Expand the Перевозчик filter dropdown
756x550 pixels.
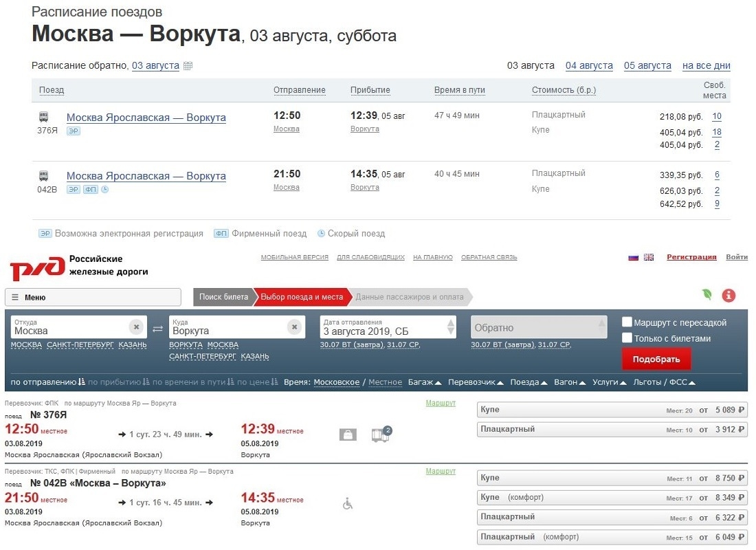tap(476, 382)
